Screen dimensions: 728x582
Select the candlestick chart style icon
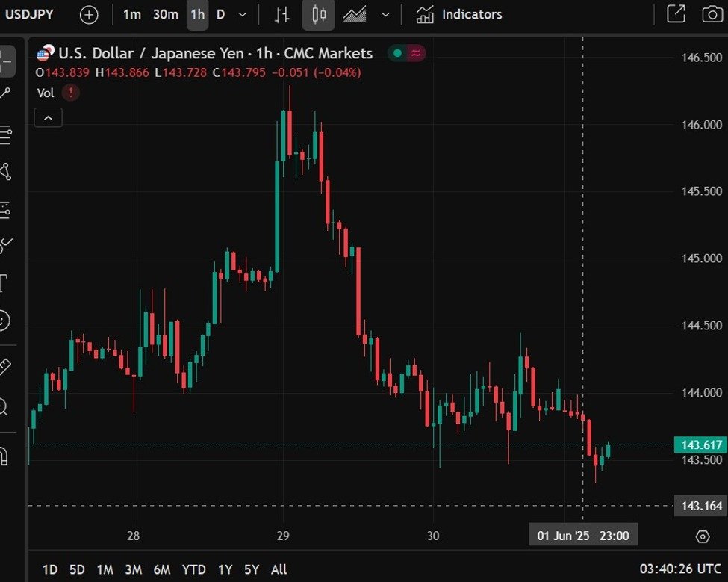[x=319, y=14]
